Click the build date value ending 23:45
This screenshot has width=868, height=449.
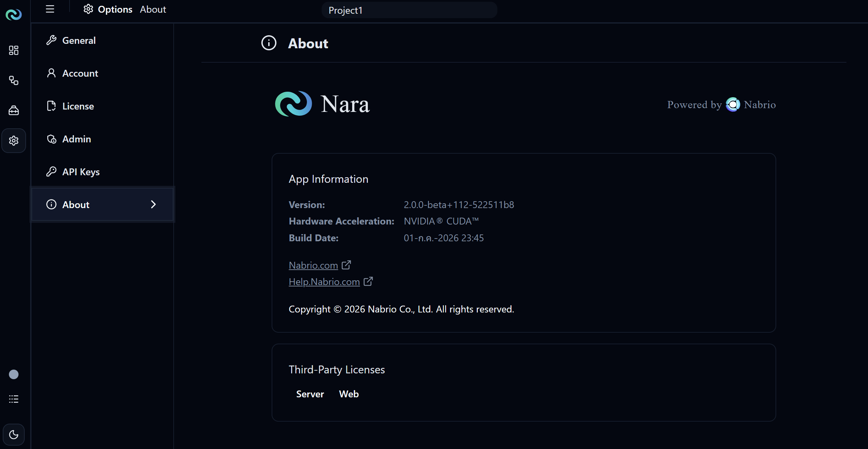(x=444, y=238)
